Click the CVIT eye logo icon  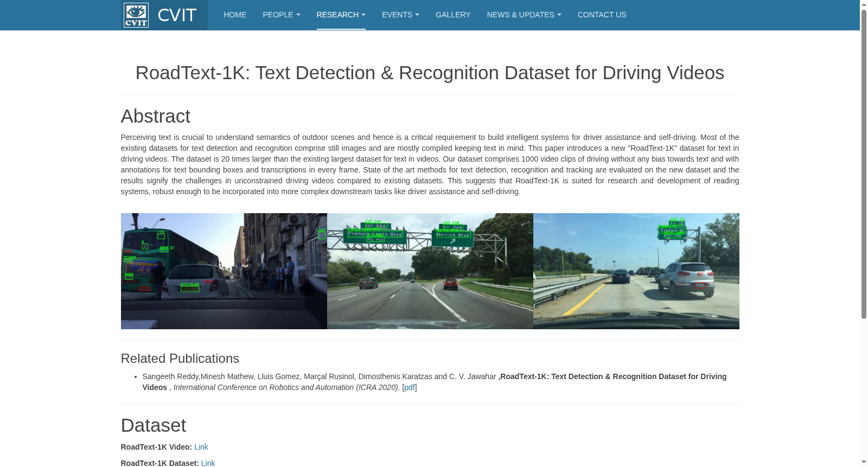pos(136,15)
